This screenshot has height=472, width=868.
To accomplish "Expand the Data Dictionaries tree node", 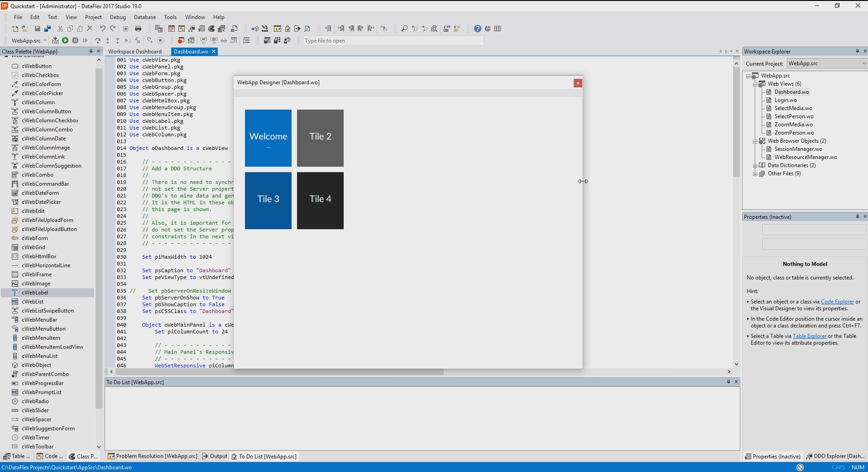I will (x=755, y=165).
